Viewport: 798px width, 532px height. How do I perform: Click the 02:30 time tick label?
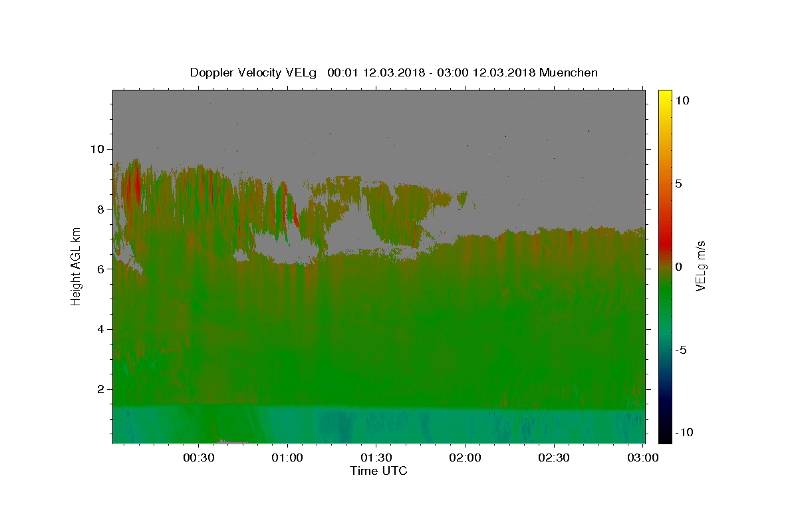click(553, 458)
